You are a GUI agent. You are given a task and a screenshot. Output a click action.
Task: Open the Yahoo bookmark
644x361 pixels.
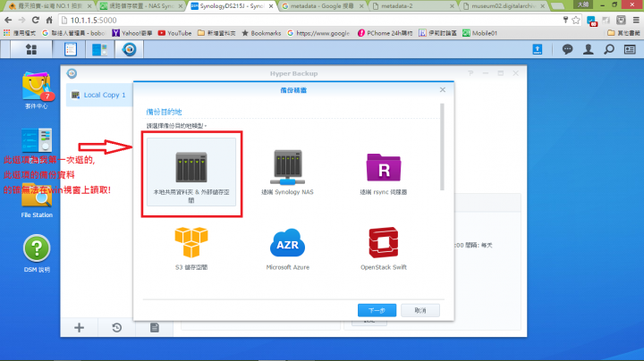pyautogui.click(x=132, y=33)
